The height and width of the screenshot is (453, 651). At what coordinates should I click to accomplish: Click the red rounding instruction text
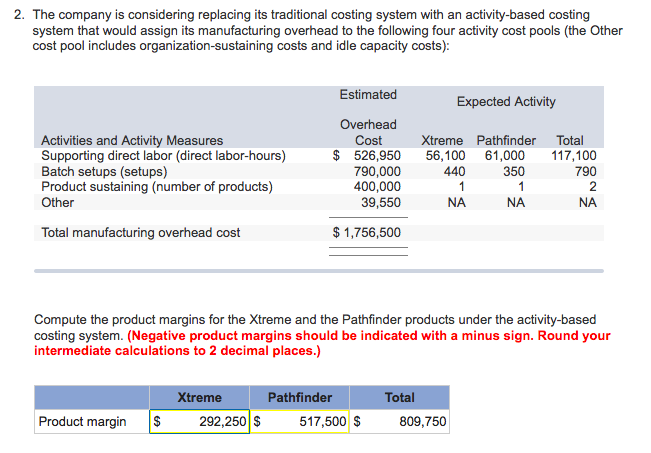[x=322, y=343]
